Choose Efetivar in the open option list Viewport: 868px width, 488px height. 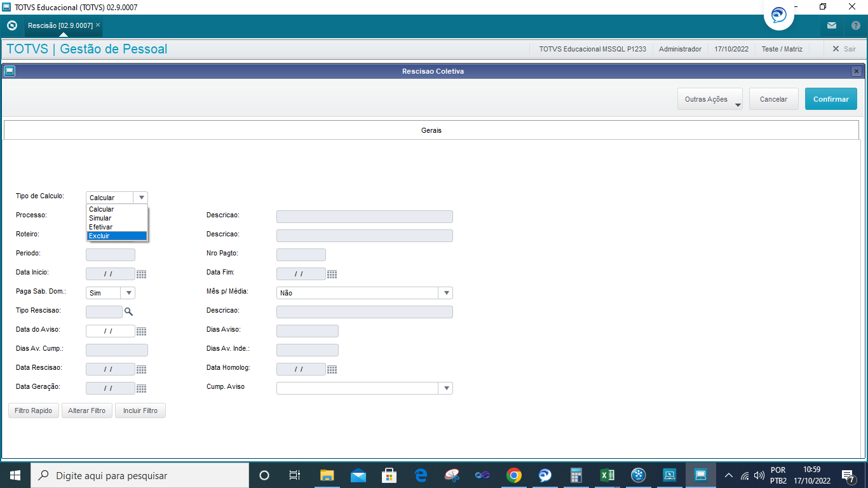point(117,227)
